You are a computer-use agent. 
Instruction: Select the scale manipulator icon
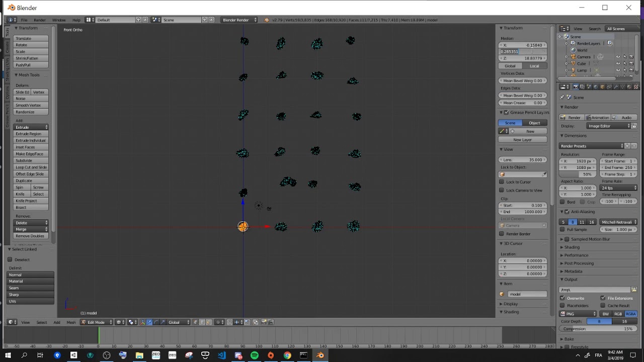[163, 322]
